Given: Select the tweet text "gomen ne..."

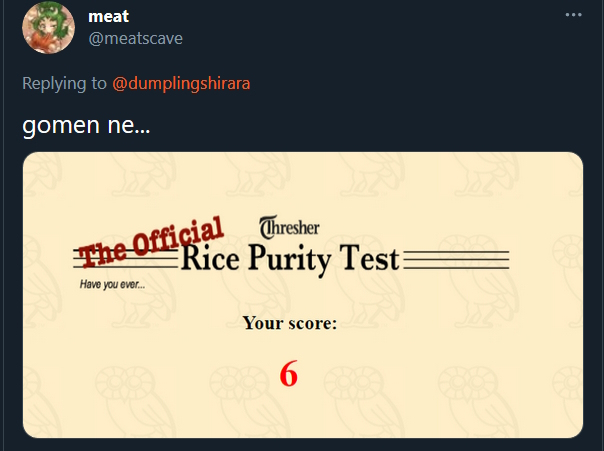Looking at the screenshot, I should 86,125.
